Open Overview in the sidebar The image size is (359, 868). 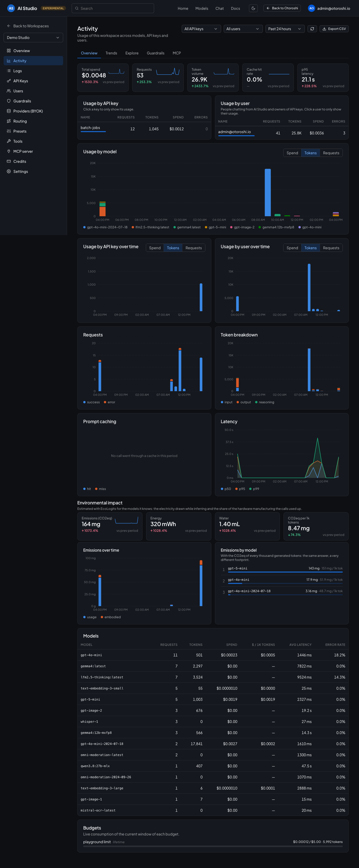point(33,51)
